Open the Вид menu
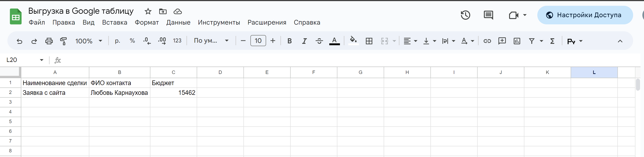This screenshot has width=644, height=157. (x=88, y=22)
